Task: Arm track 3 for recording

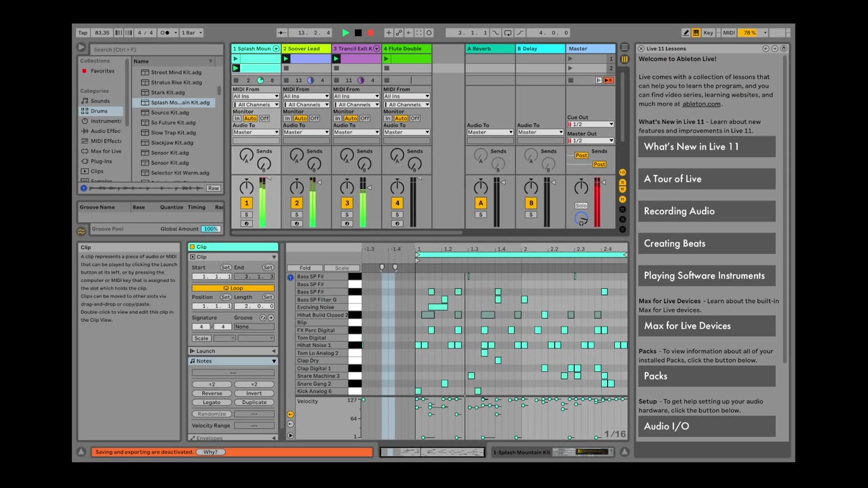Action: [347, 224]
